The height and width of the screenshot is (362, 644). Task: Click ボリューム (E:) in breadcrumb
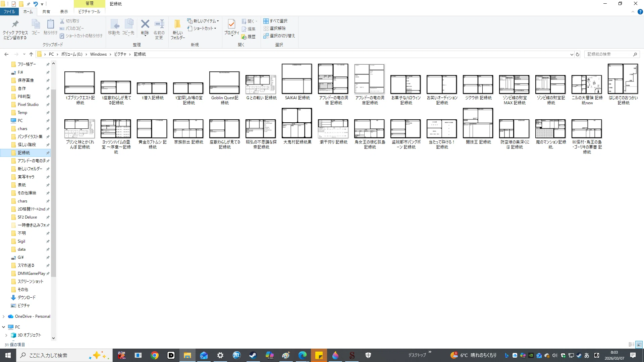(x=71, y=54)
